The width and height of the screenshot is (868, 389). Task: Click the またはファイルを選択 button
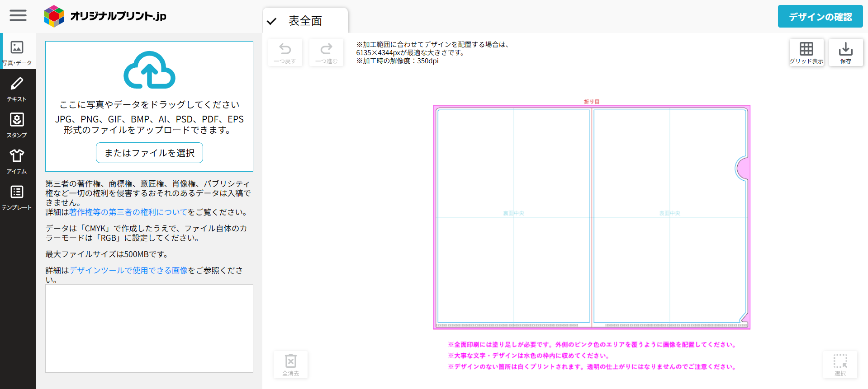click(x=149, y=153)
